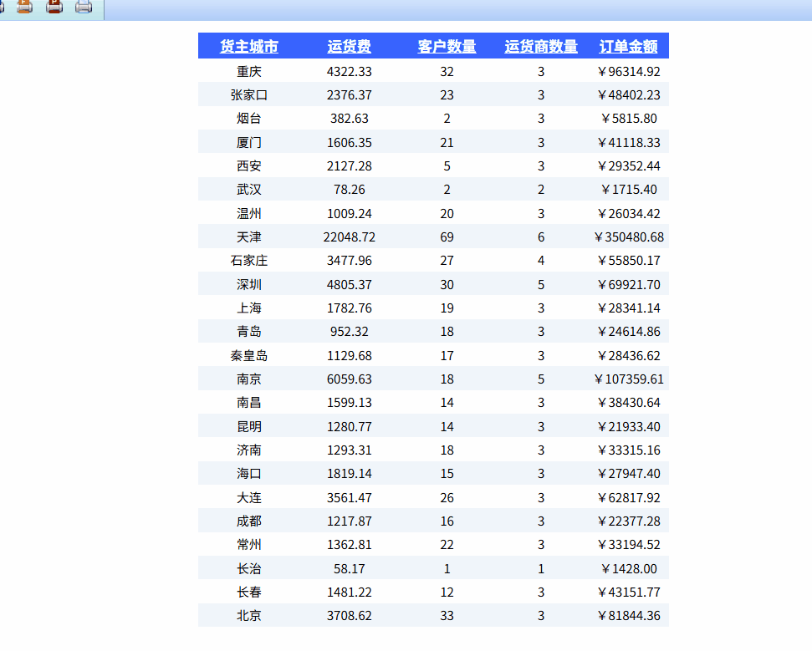This screenshot has height=651, width=812.
Task: Click the 天津 city cell
Action: tap(249, 237)
